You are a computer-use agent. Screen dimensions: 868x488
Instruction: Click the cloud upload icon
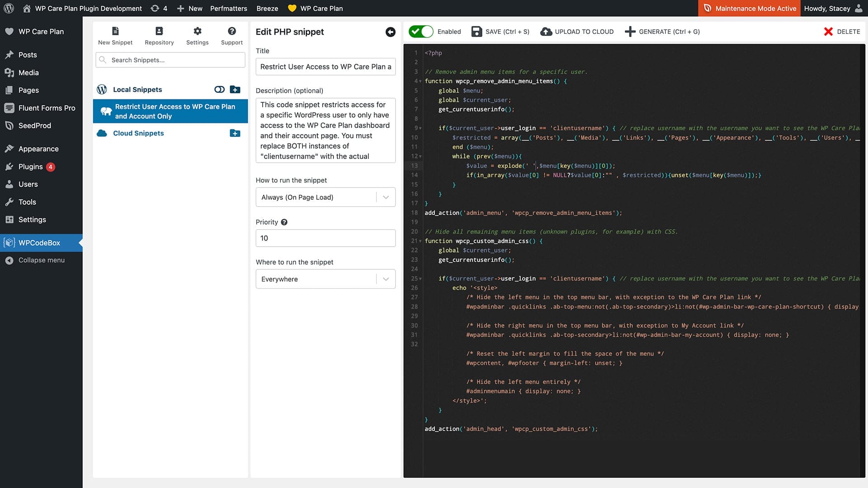pyautogui.click(x=546, y=32)
